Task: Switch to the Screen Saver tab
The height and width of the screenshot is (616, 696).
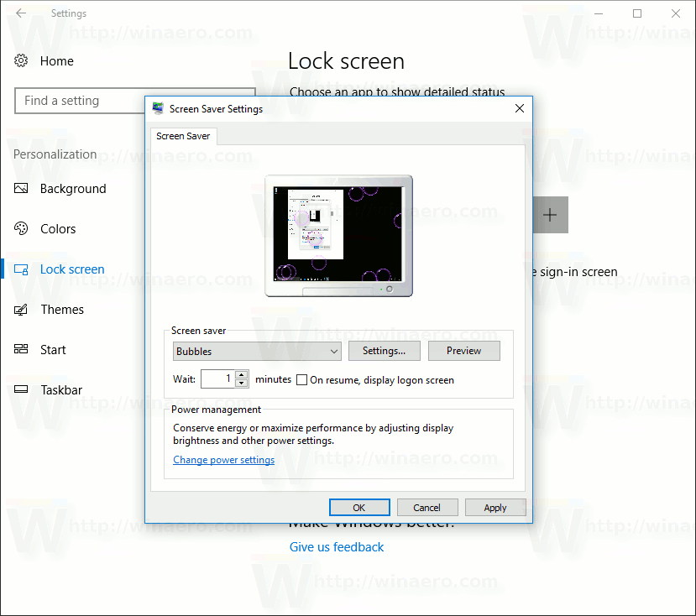Action: click(183, 135)
